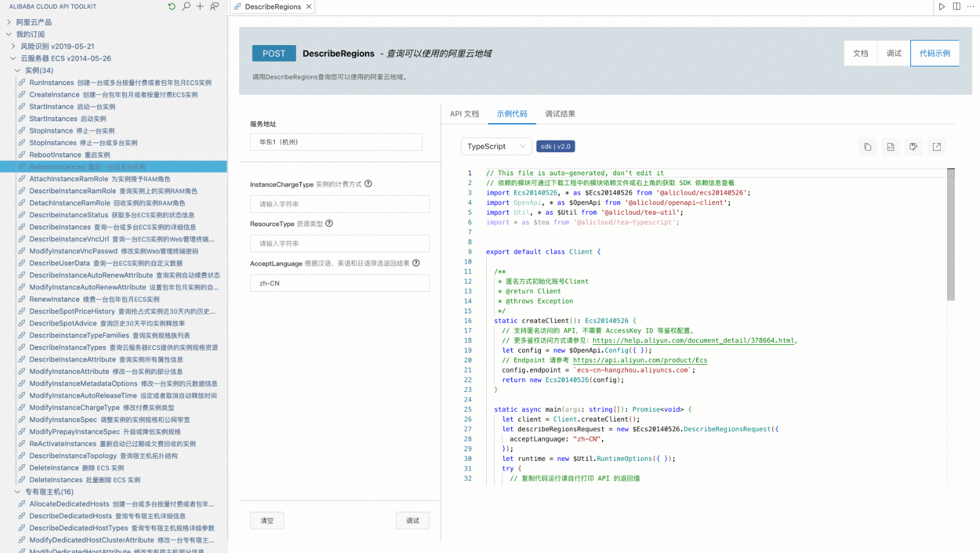Click the API icon beside DeleteInstance
The image size is (980, 553).
pos(22,468)
